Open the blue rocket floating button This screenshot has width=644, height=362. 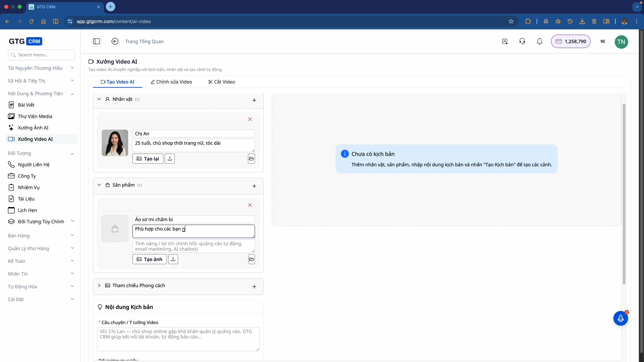pyautogui.click(x=621, y=318)
